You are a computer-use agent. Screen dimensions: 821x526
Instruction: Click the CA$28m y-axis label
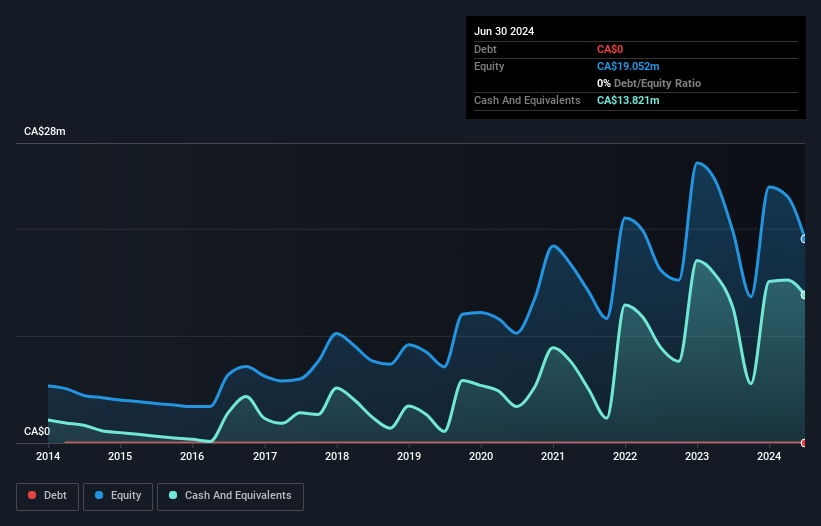tap(45, 132)
